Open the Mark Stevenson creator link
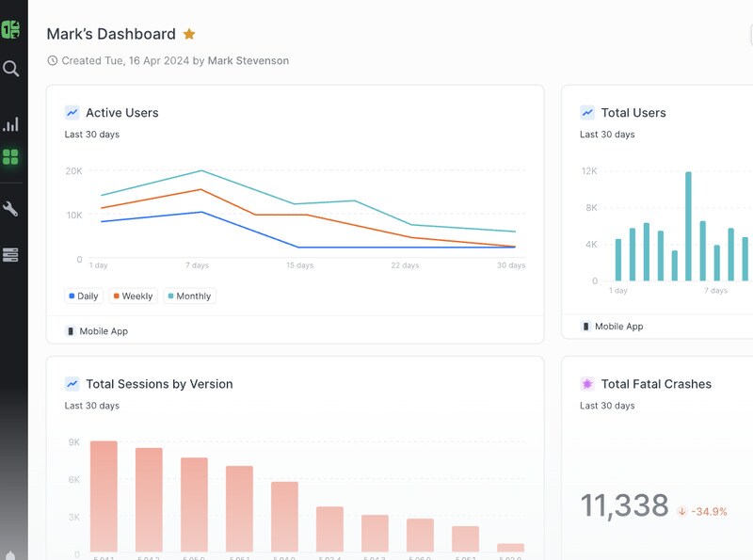Image resolution: width=753 pixels, height=560 pixels. click(x=248, y=60)
